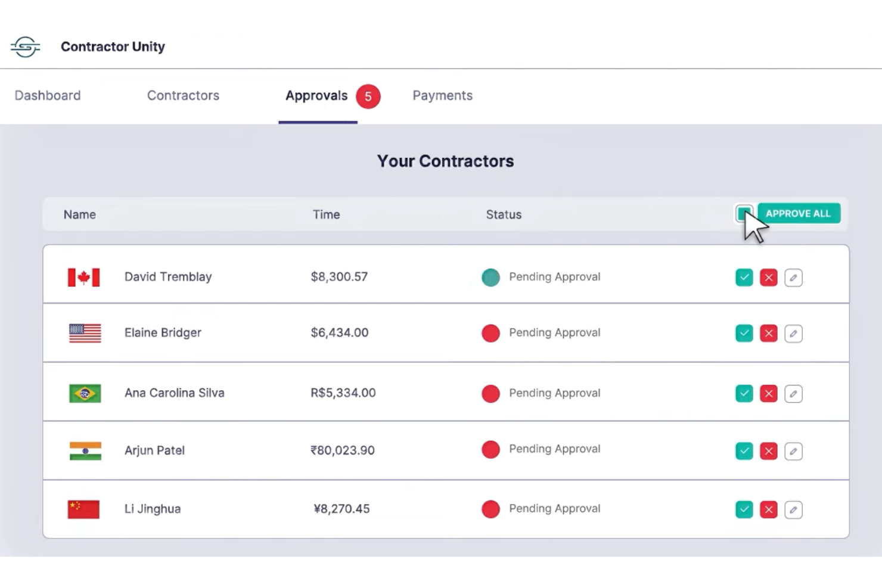Screen dimensions: 882x588
Task: Approve Arjun Patel's payment with green check
Action: [x=744, y=451]
